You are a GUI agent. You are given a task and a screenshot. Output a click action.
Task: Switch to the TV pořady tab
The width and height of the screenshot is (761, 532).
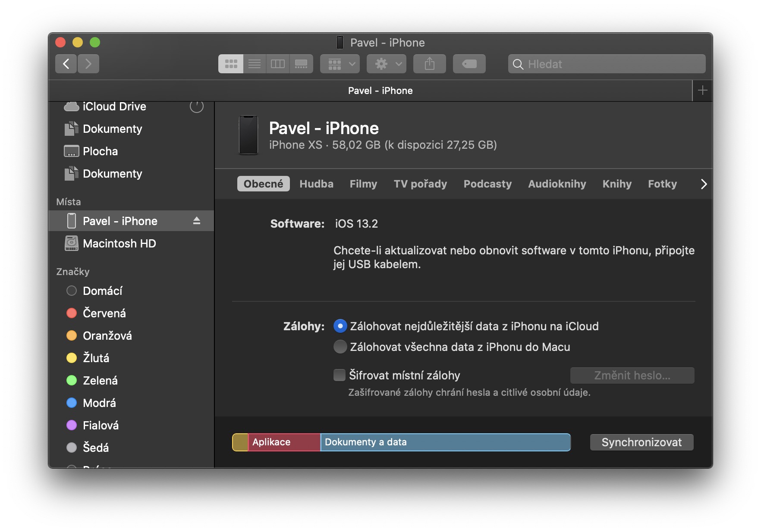(420, 184)
